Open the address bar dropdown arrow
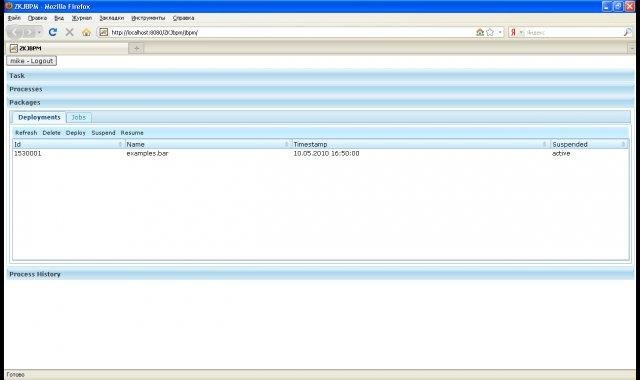 tap(500, 32)
